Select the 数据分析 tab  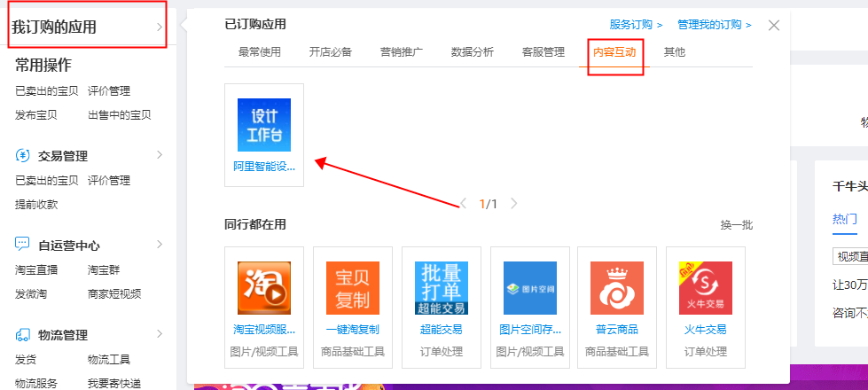point(473,52)
